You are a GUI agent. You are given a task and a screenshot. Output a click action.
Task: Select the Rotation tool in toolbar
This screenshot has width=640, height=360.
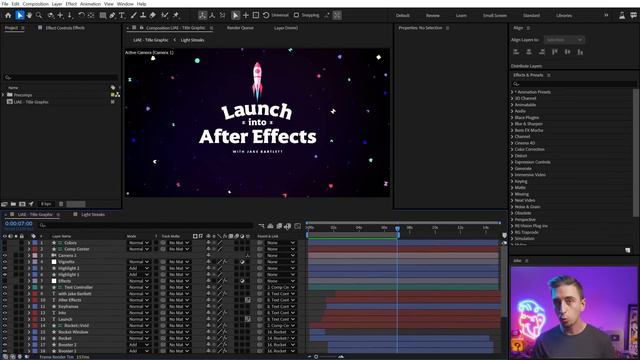click(81, 16)
